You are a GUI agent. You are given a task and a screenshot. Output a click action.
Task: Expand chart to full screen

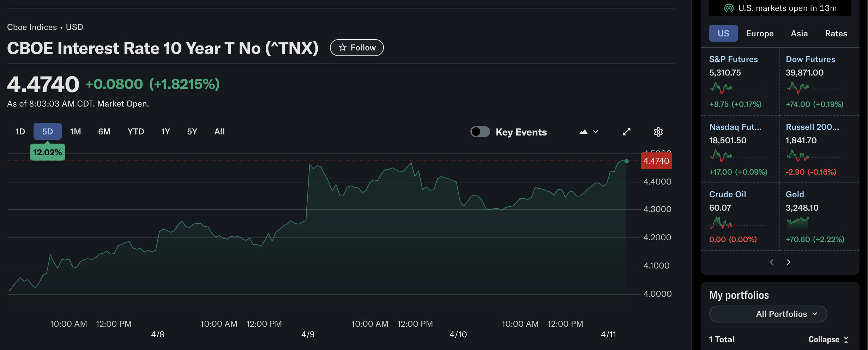[627, 132]
